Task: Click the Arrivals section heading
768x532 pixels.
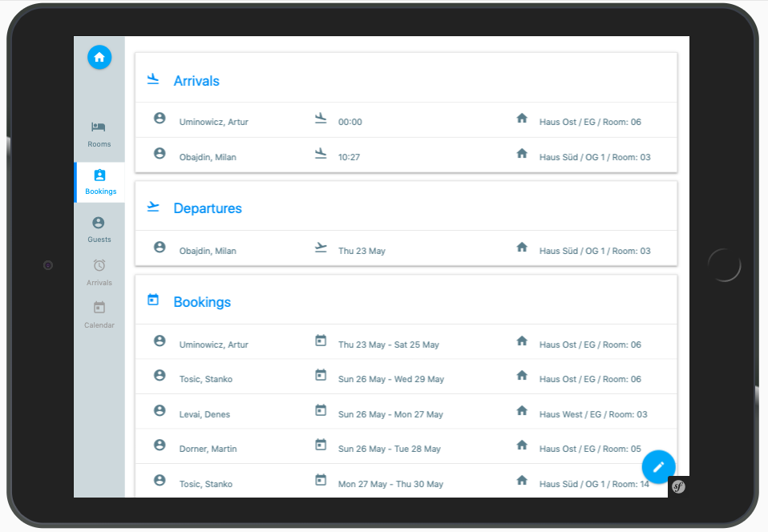Action: pyautogui.click(x=196, y=81)
